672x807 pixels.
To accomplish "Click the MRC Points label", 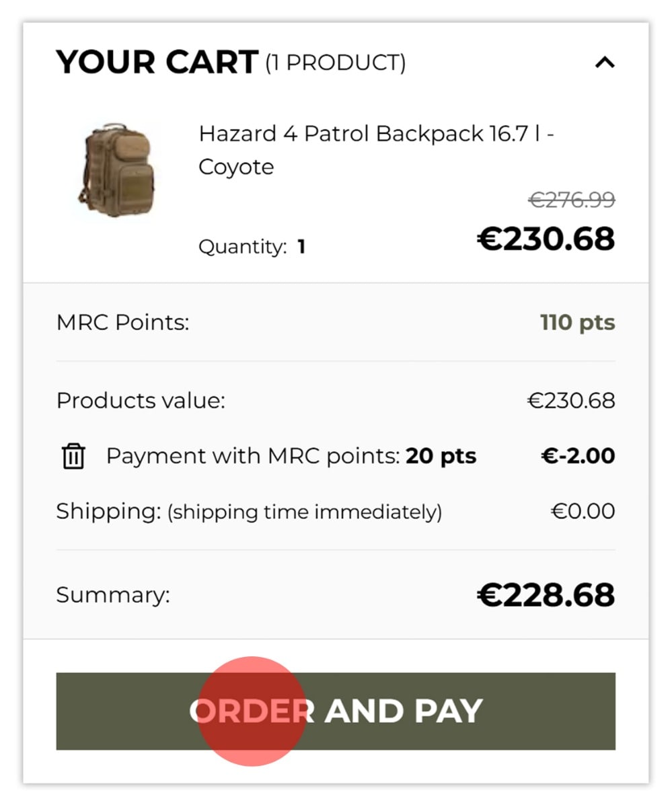I will (123, 323).
